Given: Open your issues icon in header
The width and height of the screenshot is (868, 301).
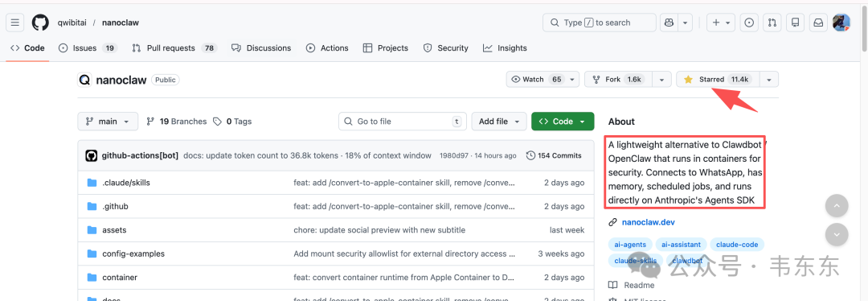Looking at the screenshot, I should coord(749,23).
